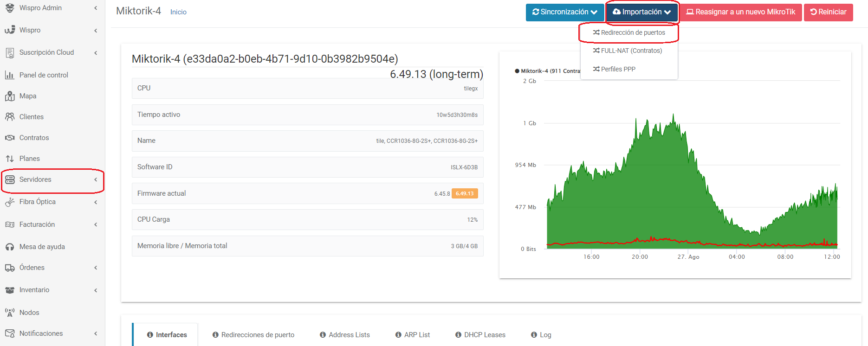Image resolution: width=868 pixels, height=346 pixels.
Task: Click the shuffle icon beside FULL-NAT (Contratos)
Action: [x=596, y=51]
